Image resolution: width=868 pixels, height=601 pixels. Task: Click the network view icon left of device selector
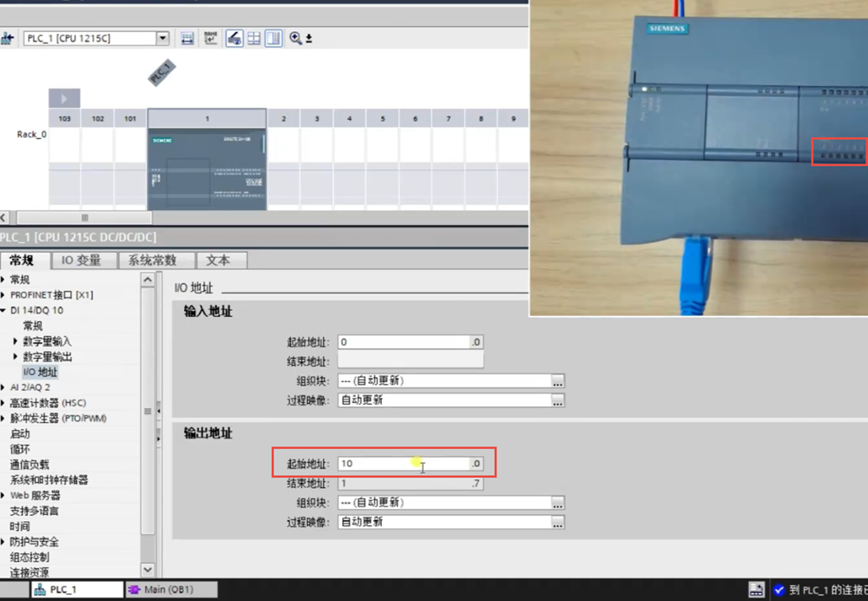tap(8, 38)
